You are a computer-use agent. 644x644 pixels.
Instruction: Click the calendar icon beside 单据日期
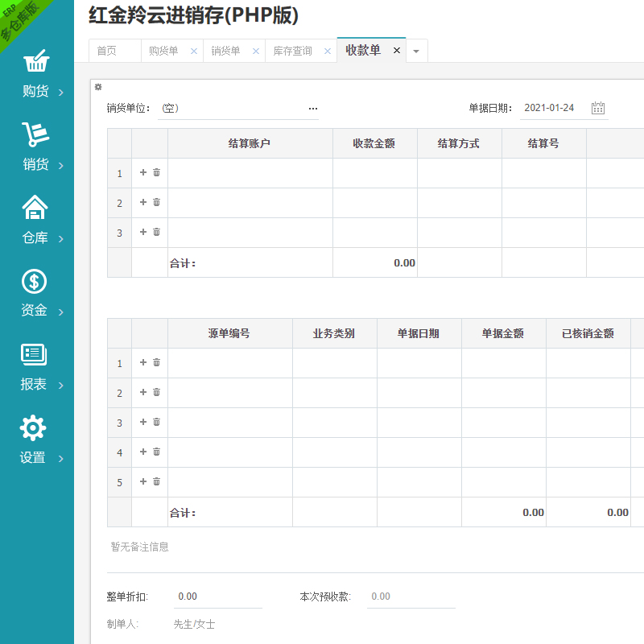(598, 108)
